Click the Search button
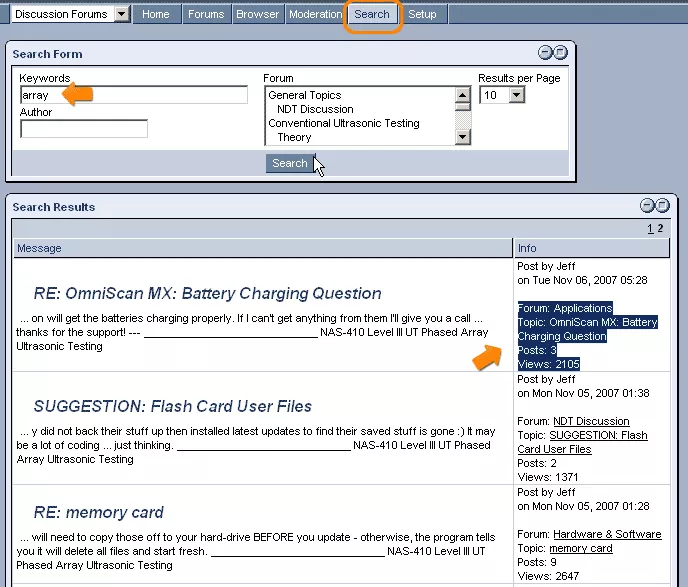Viewport: 688px width, 587px height. 290,163
